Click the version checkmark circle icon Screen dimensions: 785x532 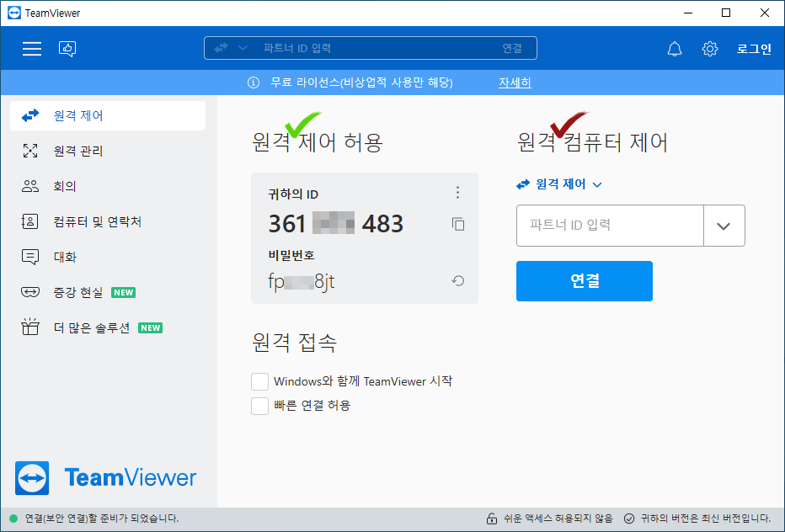tap(629, 519)
